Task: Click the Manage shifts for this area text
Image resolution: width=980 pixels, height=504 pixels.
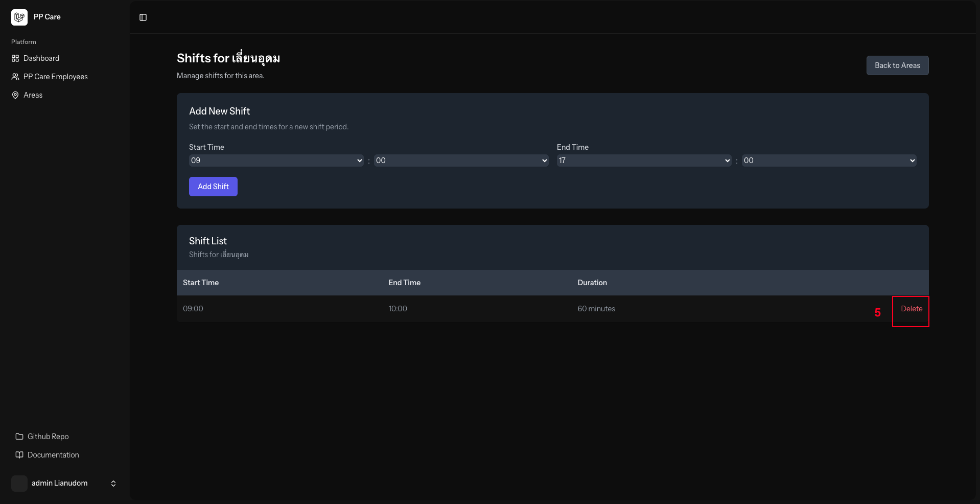Action: pyautogui.click(x=220, y=76)
